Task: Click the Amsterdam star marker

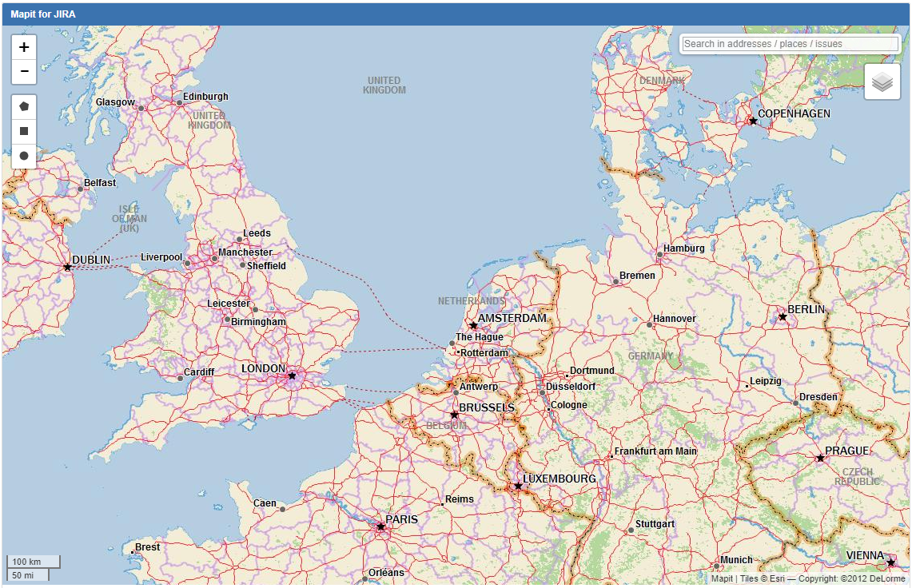Action: tap(473, 325)
